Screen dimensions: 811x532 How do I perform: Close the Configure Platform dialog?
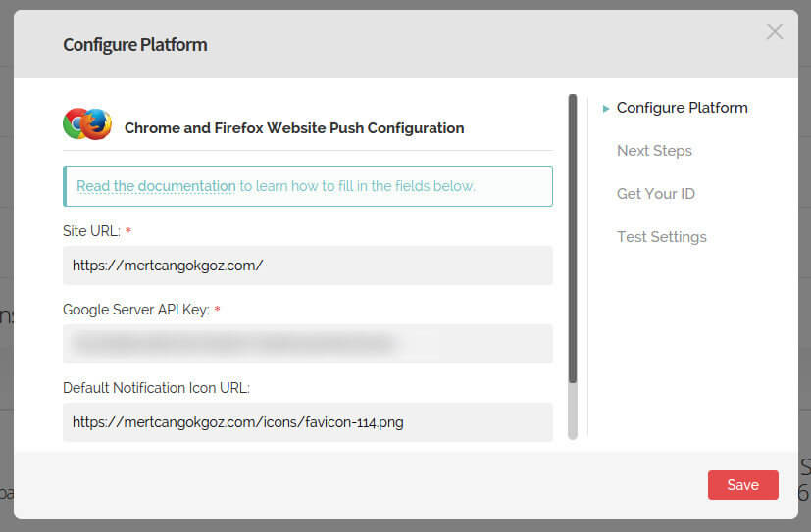point(775,31)
